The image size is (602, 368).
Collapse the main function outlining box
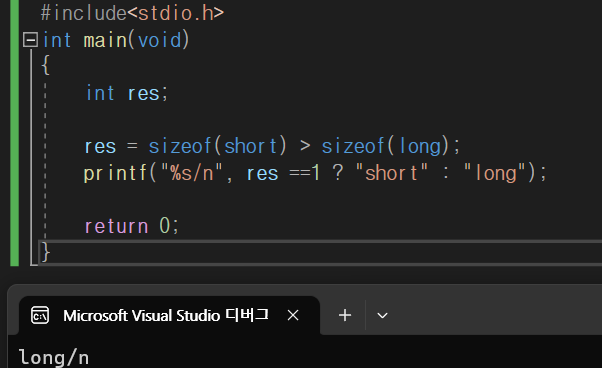pos(30,40)
